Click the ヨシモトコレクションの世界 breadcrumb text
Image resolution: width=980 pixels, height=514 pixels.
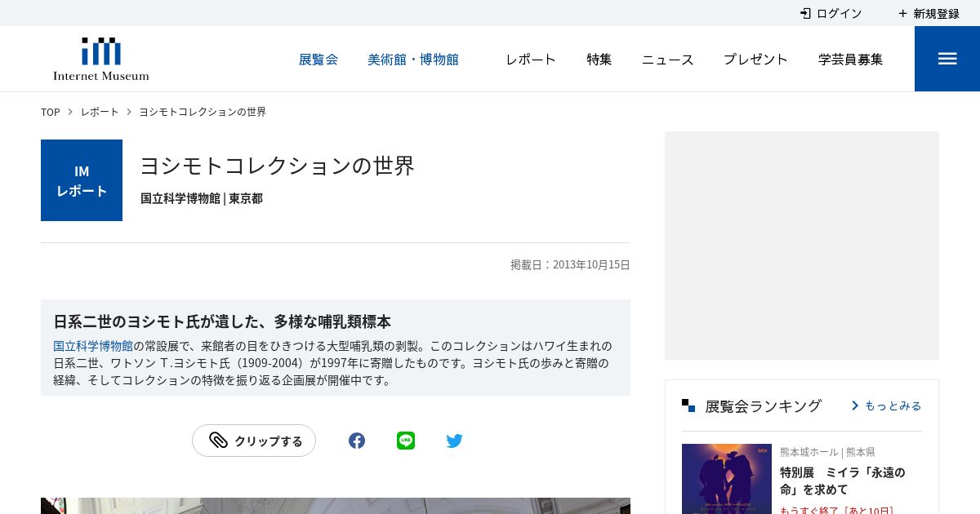tap(203, 112)
